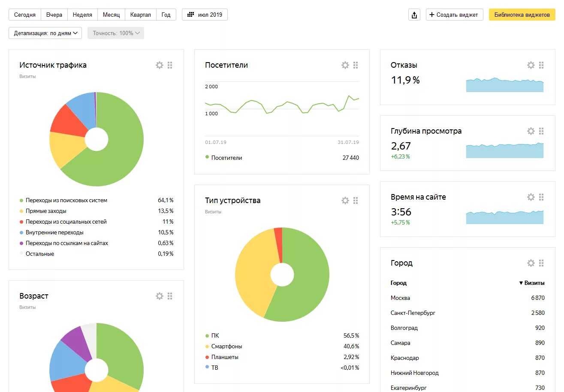Open settings gear of Источник трафика widget
The image size is (564, 392).
tap(160, 65)
